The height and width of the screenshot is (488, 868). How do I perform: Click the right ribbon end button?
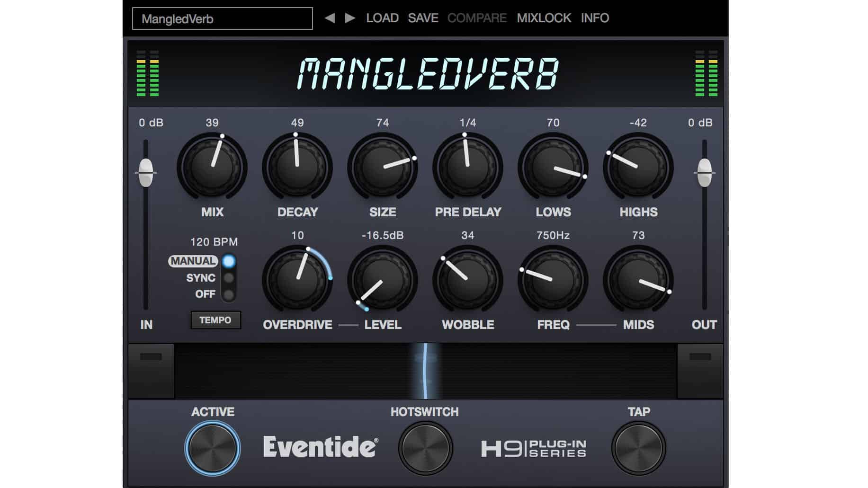coord(700,371)
